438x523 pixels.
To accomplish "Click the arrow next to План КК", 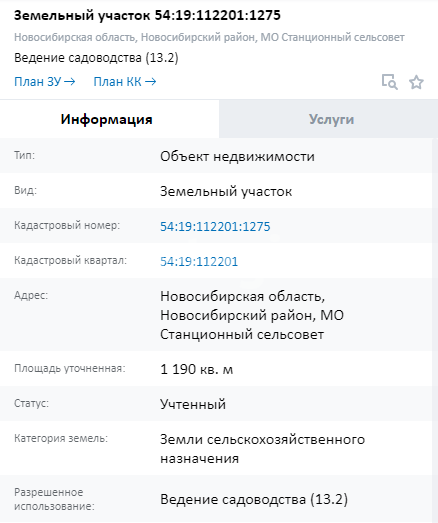I will (150, 82).
